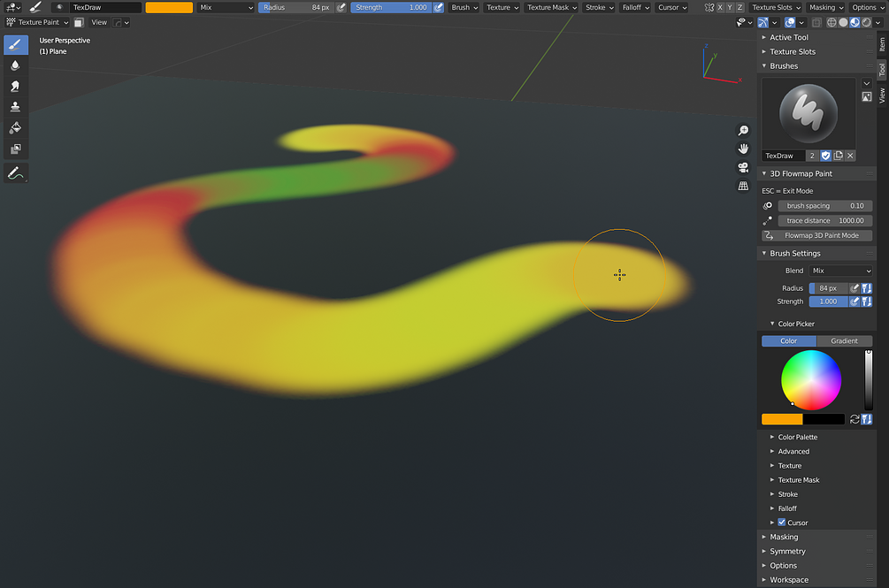This screenshot has width=889, height=588.
Task: Toggle fake user shield for TexDraw
Action: [825, 156]
